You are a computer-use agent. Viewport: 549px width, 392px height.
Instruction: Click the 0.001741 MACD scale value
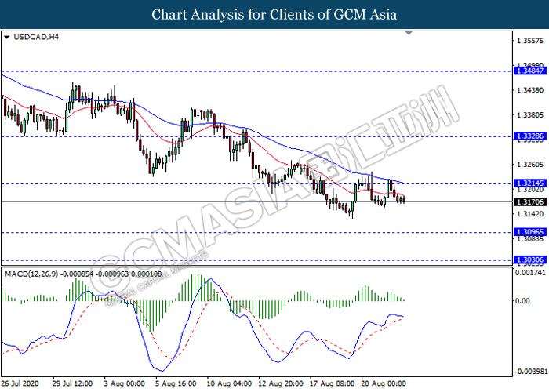(530, 272)
